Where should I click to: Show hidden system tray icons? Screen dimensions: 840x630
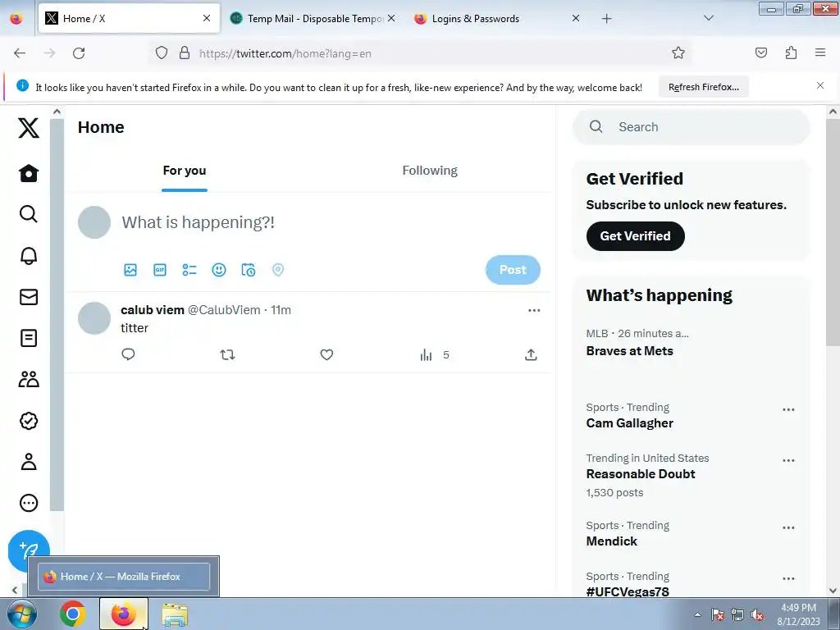(697, 614)
